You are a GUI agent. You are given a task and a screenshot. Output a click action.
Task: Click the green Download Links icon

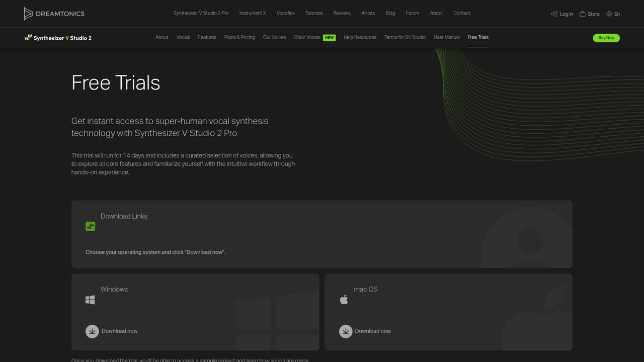90,226
